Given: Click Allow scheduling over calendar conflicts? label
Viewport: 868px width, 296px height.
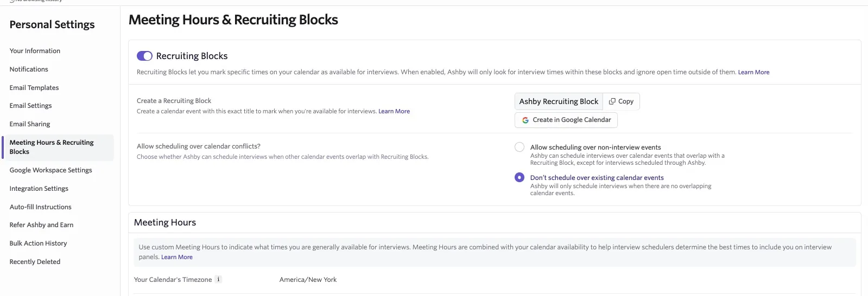Looking at the screenshot, I should (199, 146).
